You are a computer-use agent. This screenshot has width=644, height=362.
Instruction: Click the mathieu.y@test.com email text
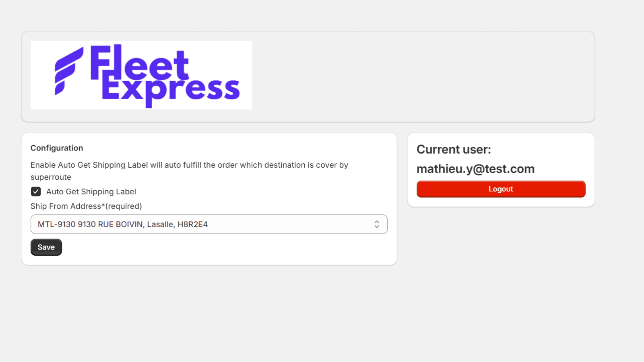point(475,169)
